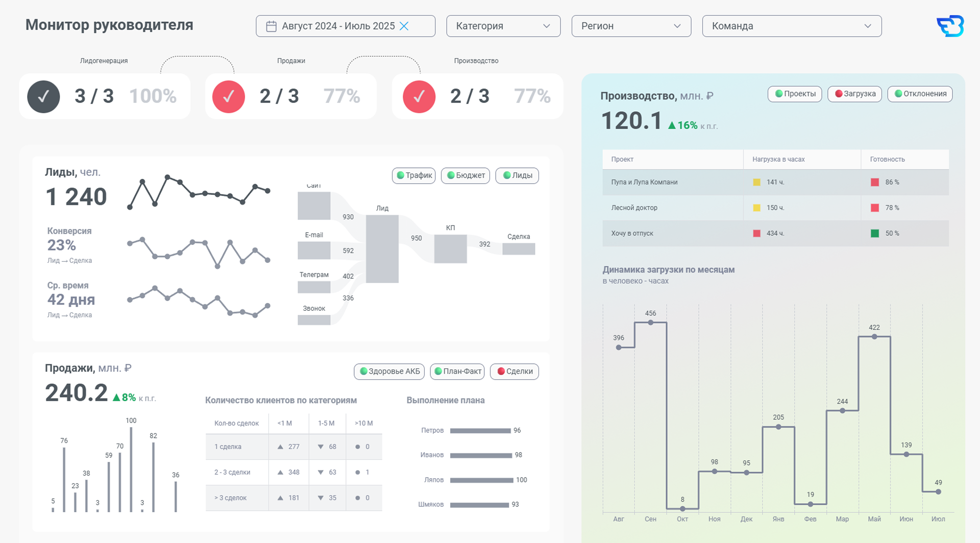Click the Мар data point 244

[x=842, y=411]
